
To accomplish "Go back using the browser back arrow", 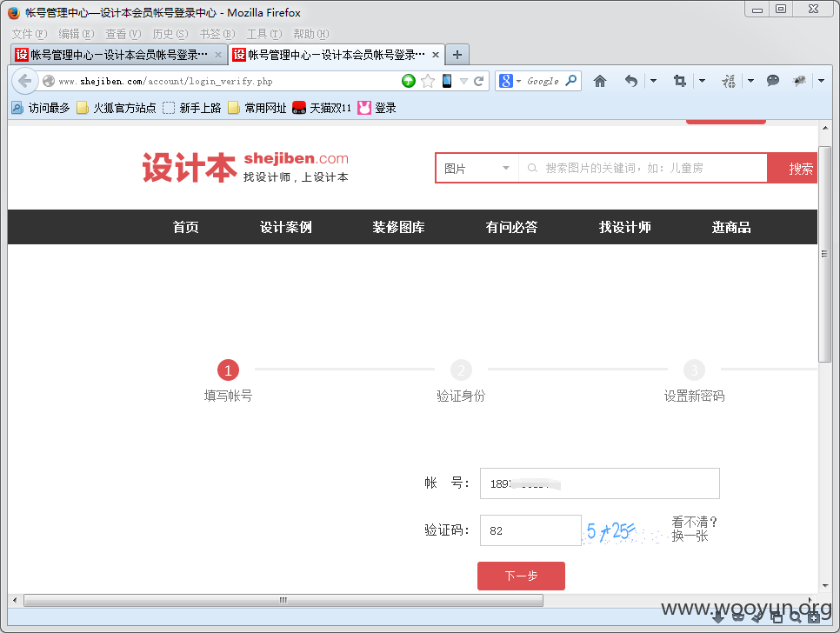I will click(x=24, y=81).
